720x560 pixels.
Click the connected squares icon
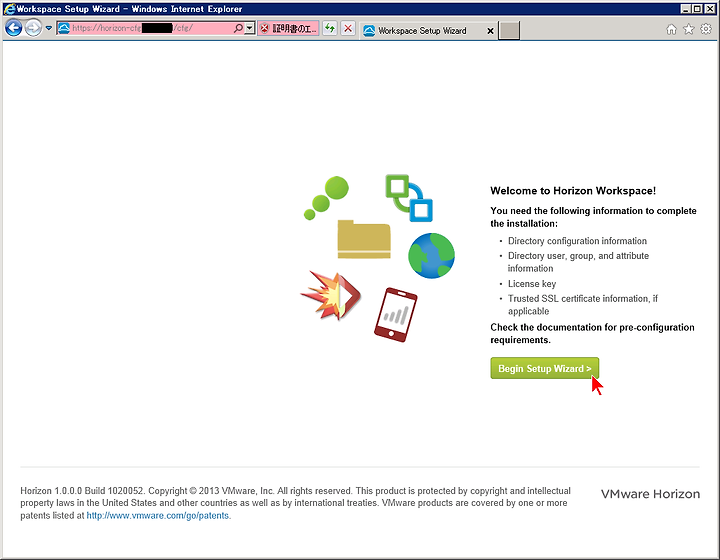click(409, 198)
